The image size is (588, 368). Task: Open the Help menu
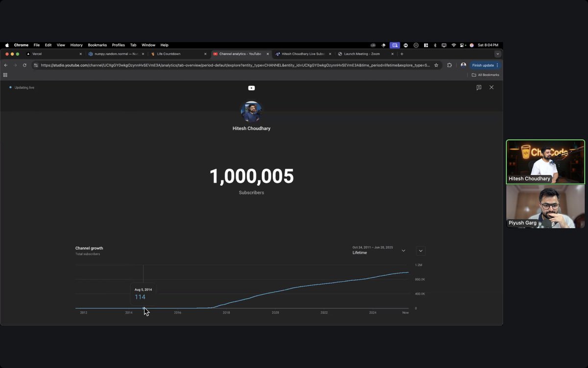pyautogui.click(x=165, y=45)
